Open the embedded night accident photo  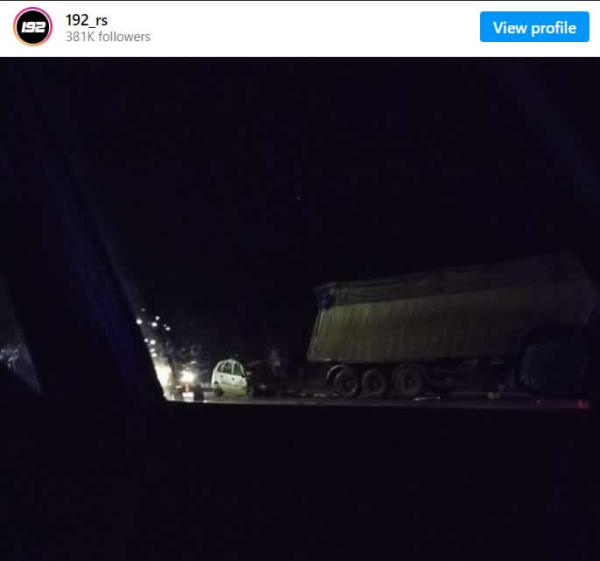coord(300,309)
